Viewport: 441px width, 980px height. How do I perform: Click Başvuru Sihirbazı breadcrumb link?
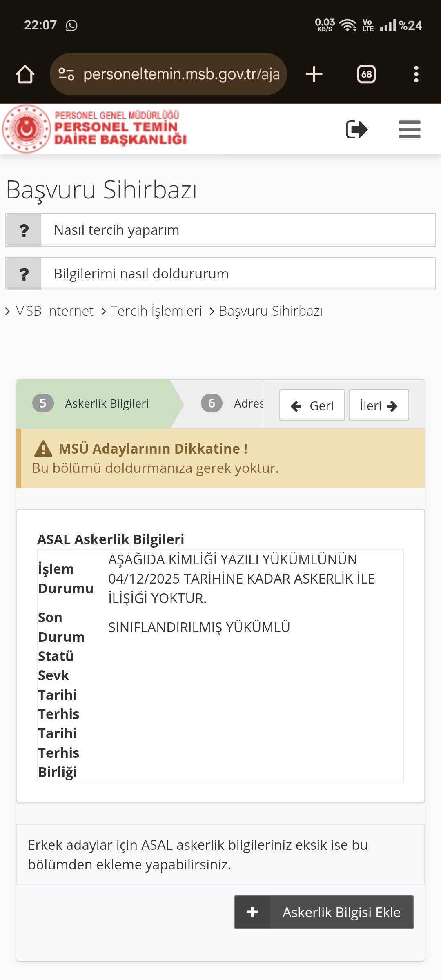point(270,311)
